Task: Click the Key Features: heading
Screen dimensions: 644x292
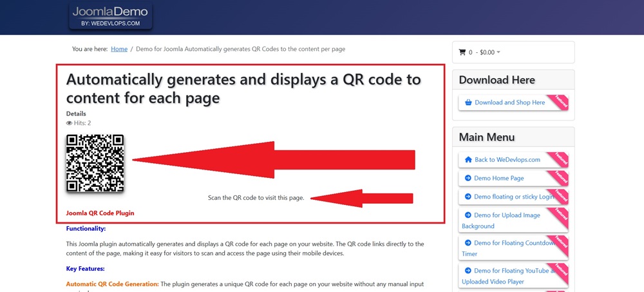Action: 86,269
